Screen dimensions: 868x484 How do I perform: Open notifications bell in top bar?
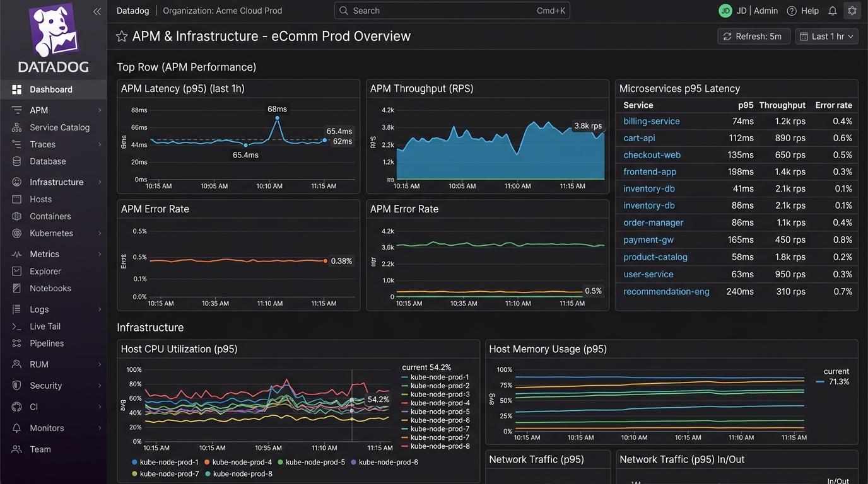(x=833, y=11)
